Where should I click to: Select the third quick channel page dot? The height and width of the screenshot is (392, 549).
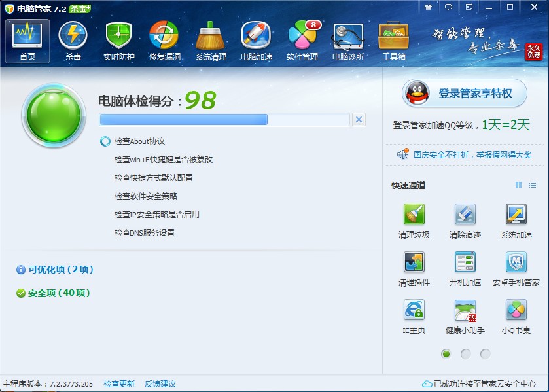(486, 354)
